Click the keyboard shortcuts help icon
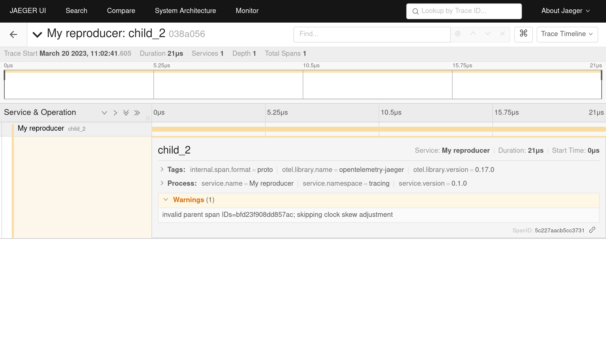 point(523,34)
